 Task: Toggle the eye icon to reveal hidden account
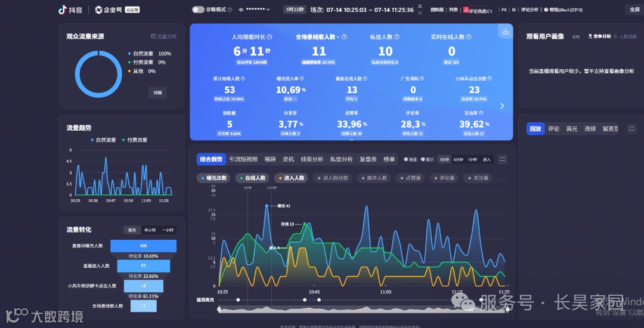pyautogui.click(x=241, y=10)
